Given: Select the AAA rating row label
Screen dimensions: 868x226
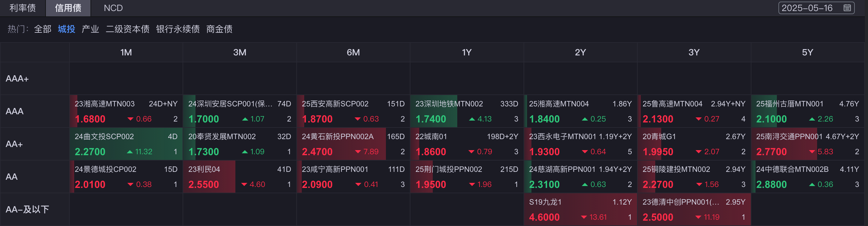Looking at the screenshot, I should (x=14, y=111).
